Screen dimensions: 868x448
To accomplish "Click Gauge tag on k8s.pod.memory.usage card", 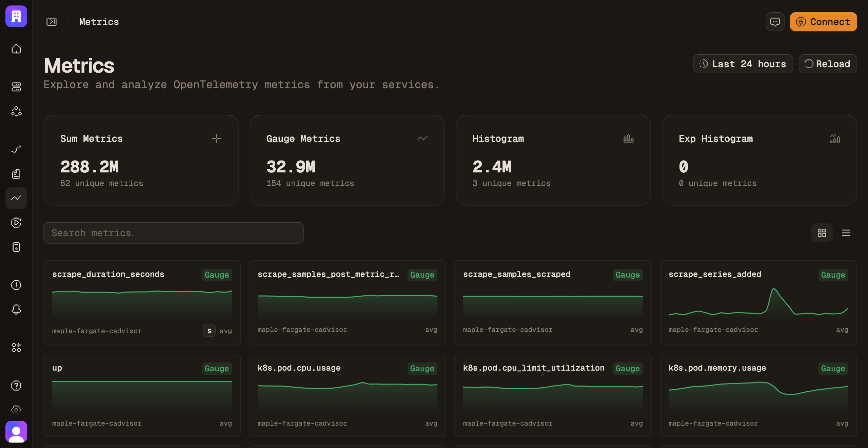I will click(833, 369).
